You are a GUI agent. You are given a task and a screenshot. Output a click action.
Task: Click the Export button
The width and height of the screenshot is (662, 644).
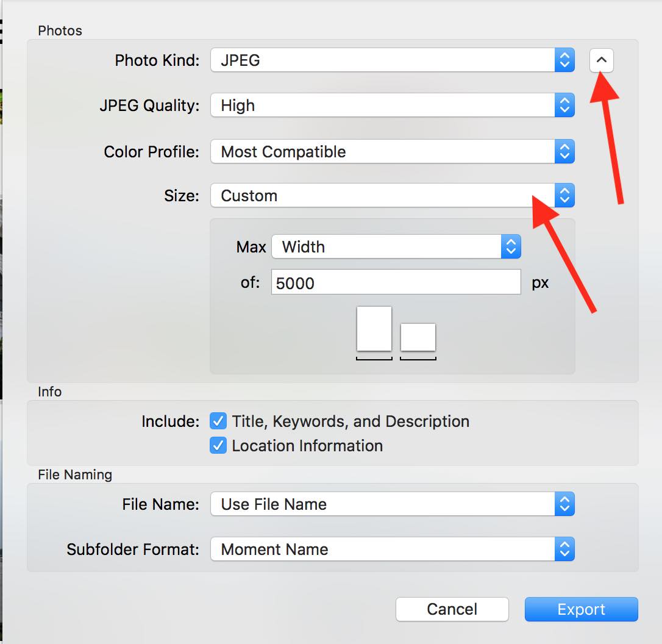pyautogui.click(x=581, y=609)
